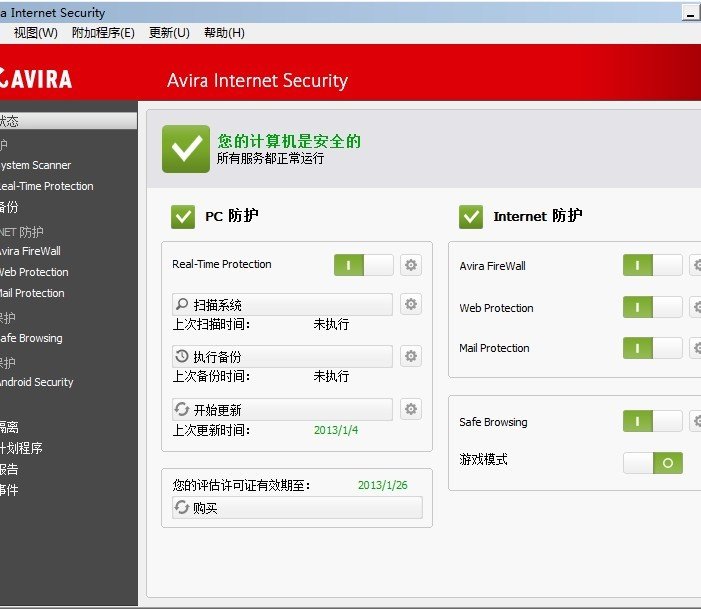Select Avira FireWall in sidebar
The width and height of the screenshot is (701, 609).
coord(30,251)
